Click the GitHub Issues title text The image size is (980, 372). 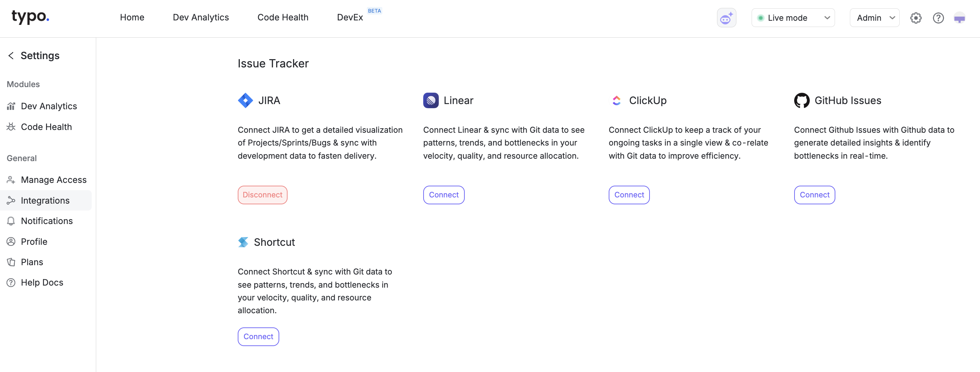click(847, 100)
